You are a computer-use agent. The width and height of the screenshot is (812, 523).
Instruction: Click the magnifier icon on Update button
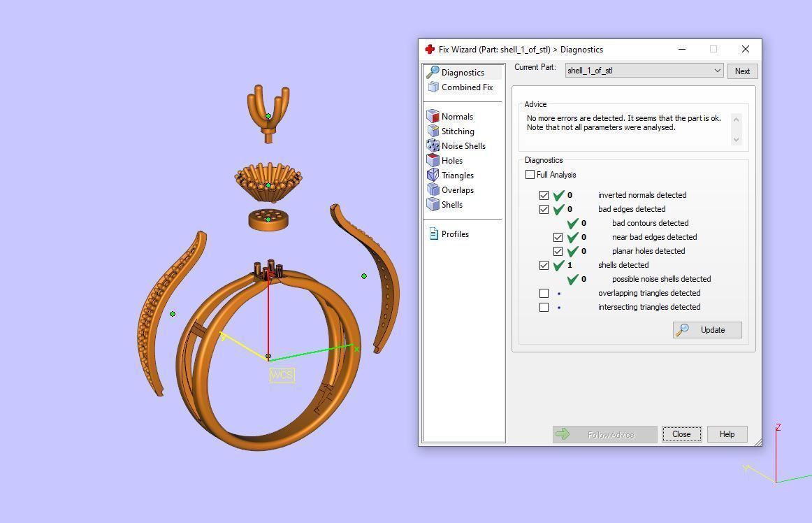coord(683,329)
